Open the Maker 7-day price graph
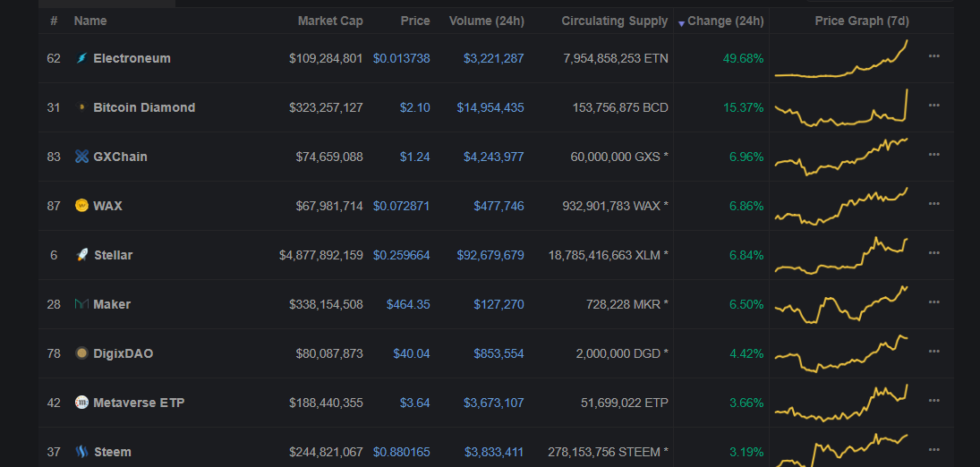The height and width of the screenshot is (467, 980). [841, 304]
